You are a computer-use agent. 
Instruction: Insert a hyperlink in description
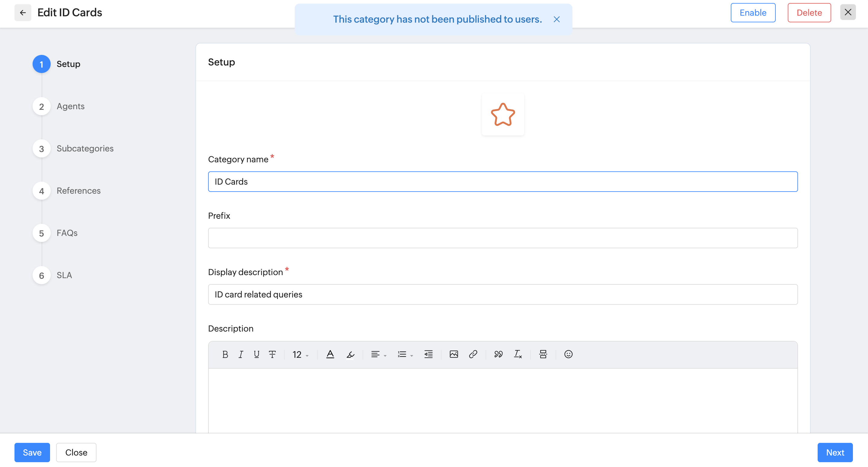tap(473, 354)
